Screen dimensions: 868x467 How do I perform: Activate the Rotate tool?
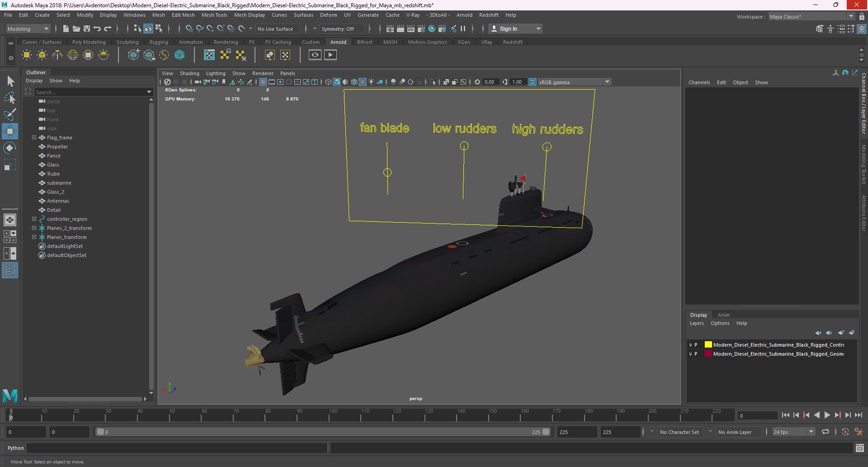pos(10,148)
